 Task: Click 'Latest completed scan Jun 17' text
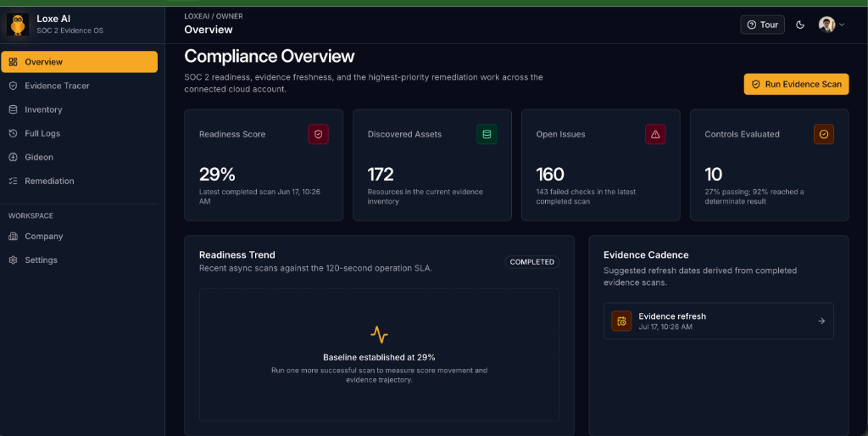[x=259, y=197]
